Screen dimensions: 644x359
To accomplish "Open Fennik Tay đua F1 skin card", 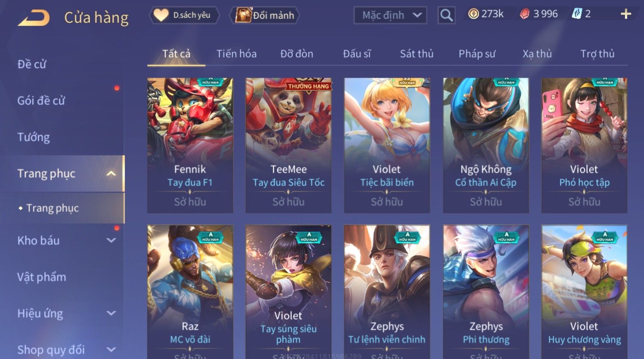I will point(190,145).
